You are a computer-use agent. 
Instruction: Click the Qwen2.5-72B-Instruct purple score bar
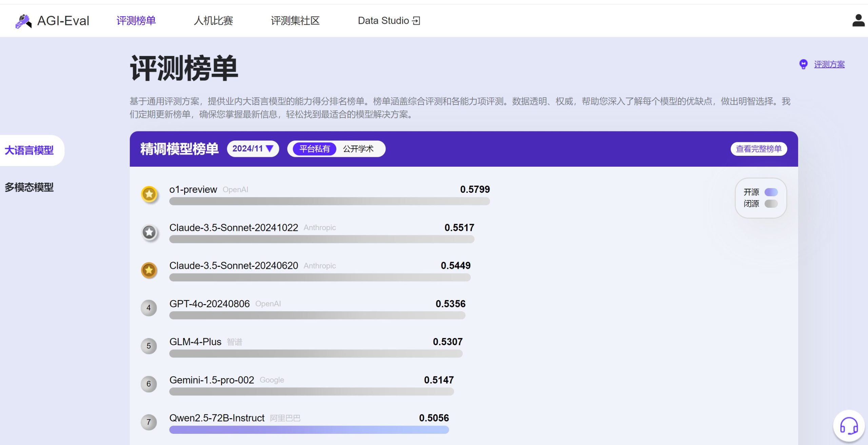click(x=309, y=430)
